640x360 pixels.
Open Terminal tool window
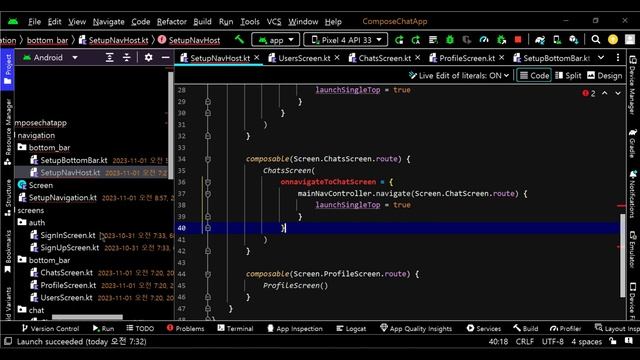coord(235,328)
